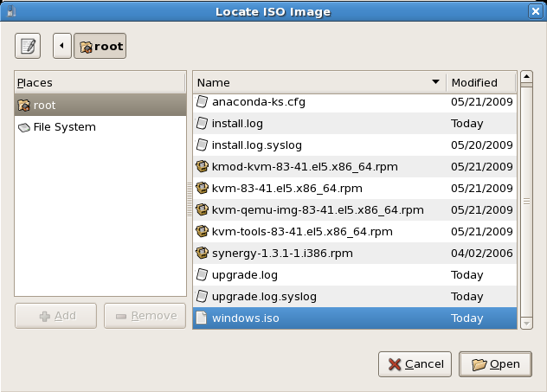The height and width of the screenshot is (392, 547).
Task: Select synergy-1.3.1-1.i386.rpm
Action: coord(355,254)
